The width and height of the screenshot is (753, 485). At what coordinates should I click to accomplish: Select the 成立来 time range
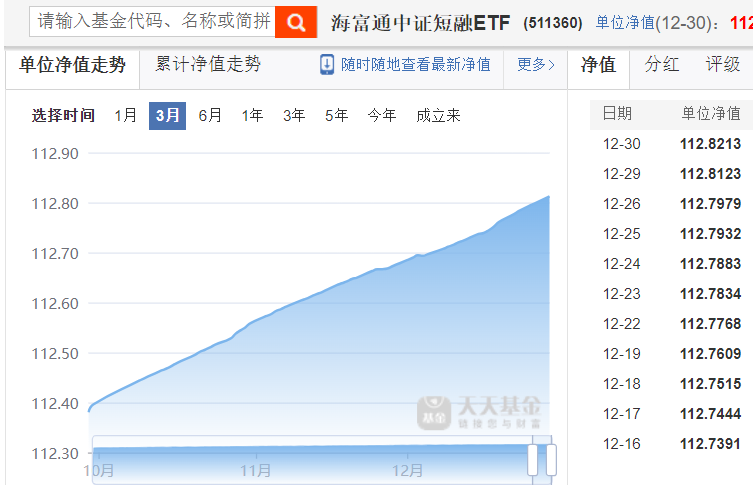click(x=438, y=115)
